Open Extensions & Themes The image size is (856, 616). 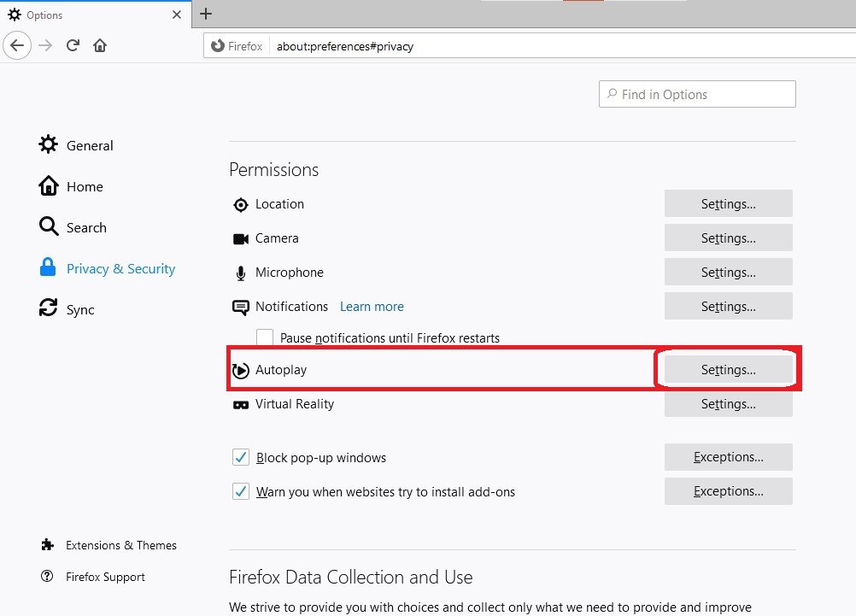tap(120, 545)
